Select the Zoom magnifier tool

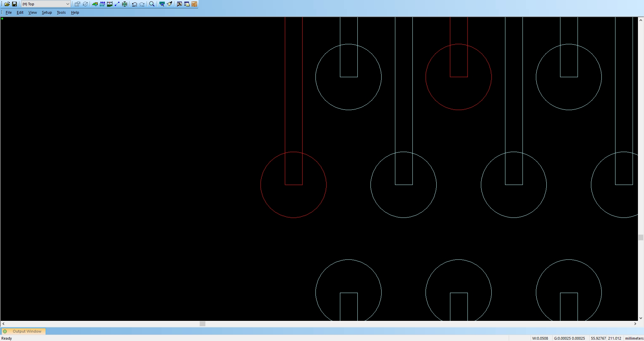click(152, 4)
